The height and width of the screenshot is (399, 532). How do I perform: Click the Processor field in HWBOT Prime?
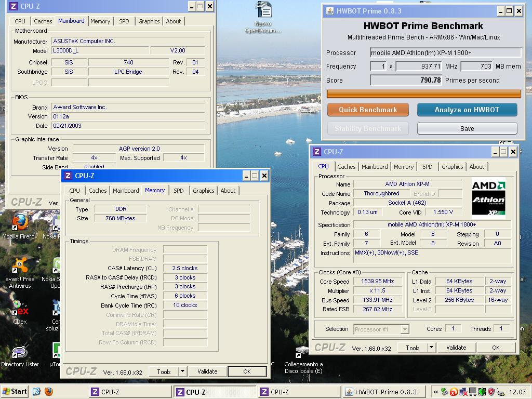[445, 52]
